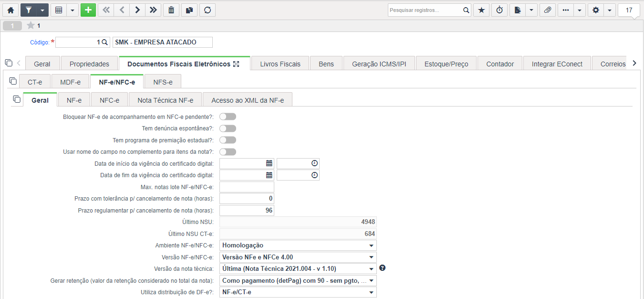Mark record 1 as favorite star
644x299 pixels.
click(x=31, y=26)
